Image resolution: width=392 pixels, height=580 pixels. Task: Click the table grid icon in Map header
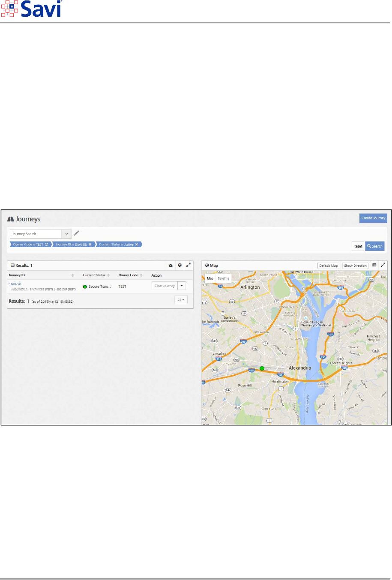click(x=374, y=265)
